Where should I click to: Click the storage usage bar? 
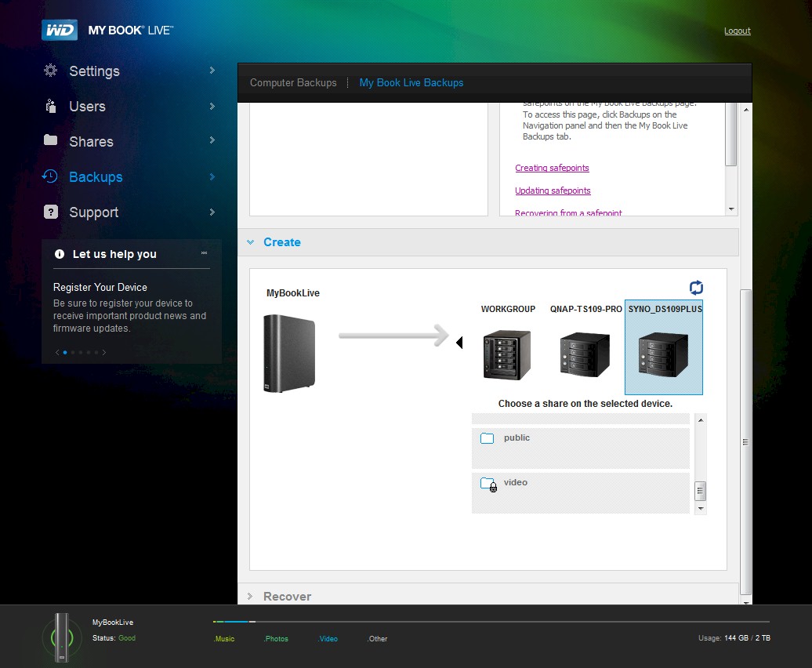[491, 622]
